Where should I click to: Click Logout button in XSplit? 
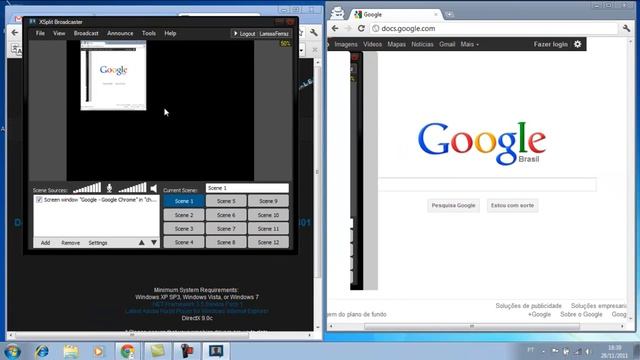[244, 33]
